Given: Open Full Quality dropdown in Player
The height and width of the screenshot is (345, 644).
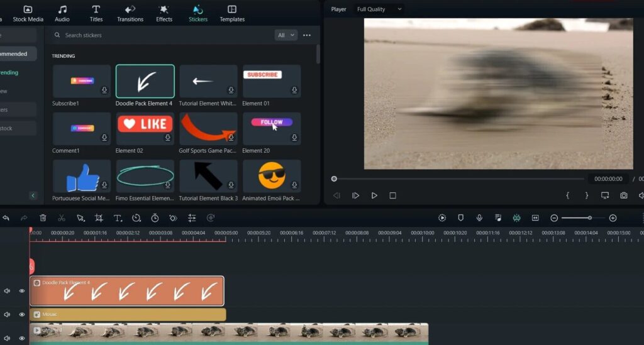Looking at the screenshot, I should [x=379, y=9].
